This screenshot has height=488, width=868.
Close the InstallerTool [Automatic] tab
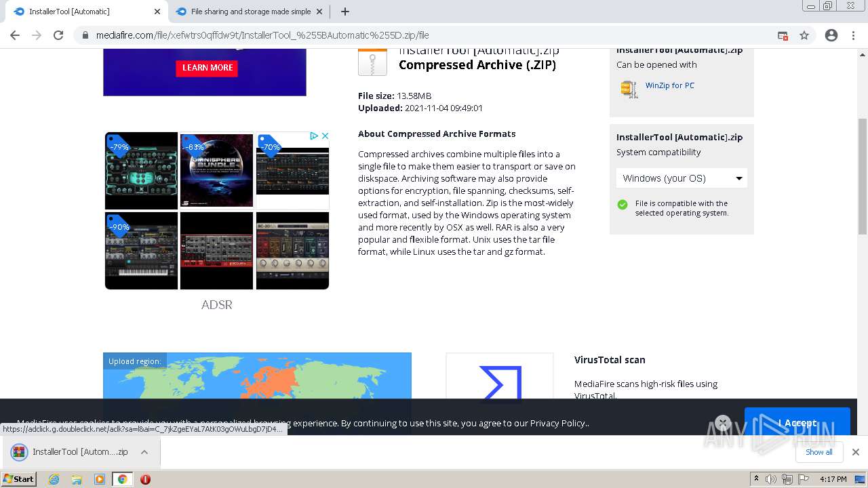tap(157, 12)
